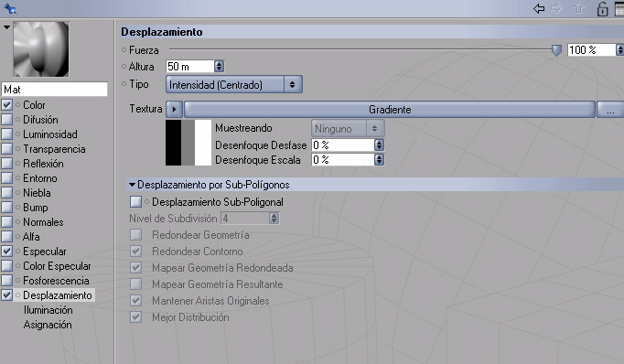Screen dimensions: 624x364
Task: Open the Color channel page
Action: 34,105
